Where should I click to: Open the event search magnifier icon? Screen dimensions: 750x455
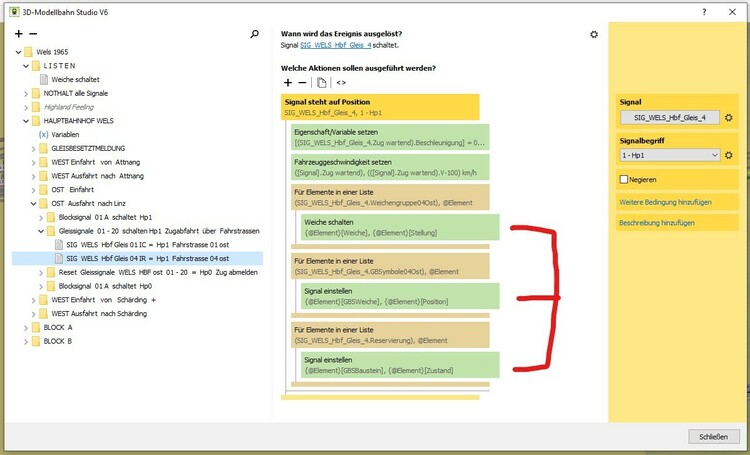point(254,34)
